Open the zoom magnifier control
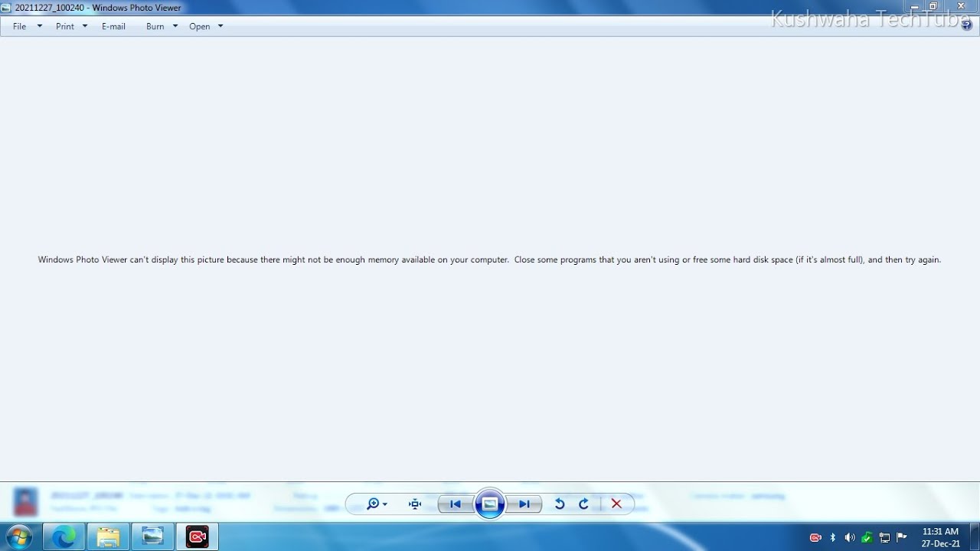The height and width of the screenshot is (551, 980). point(377,504)
